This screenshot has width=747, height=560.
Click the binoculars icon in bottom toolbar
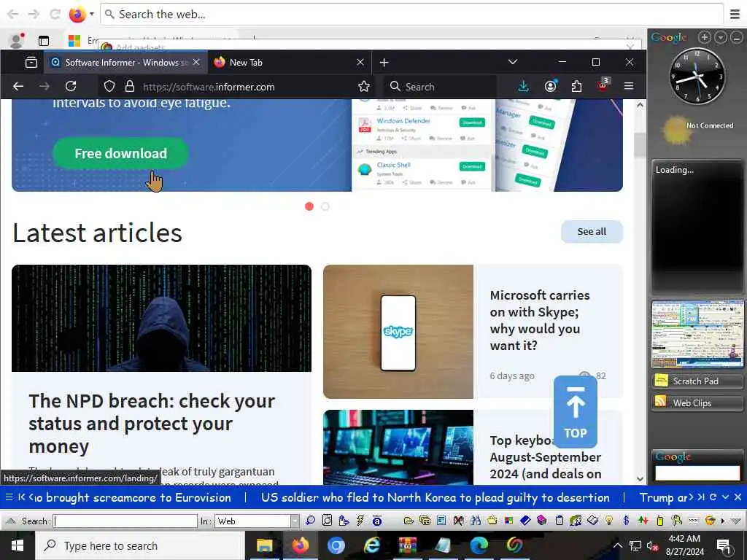(476, 521)
